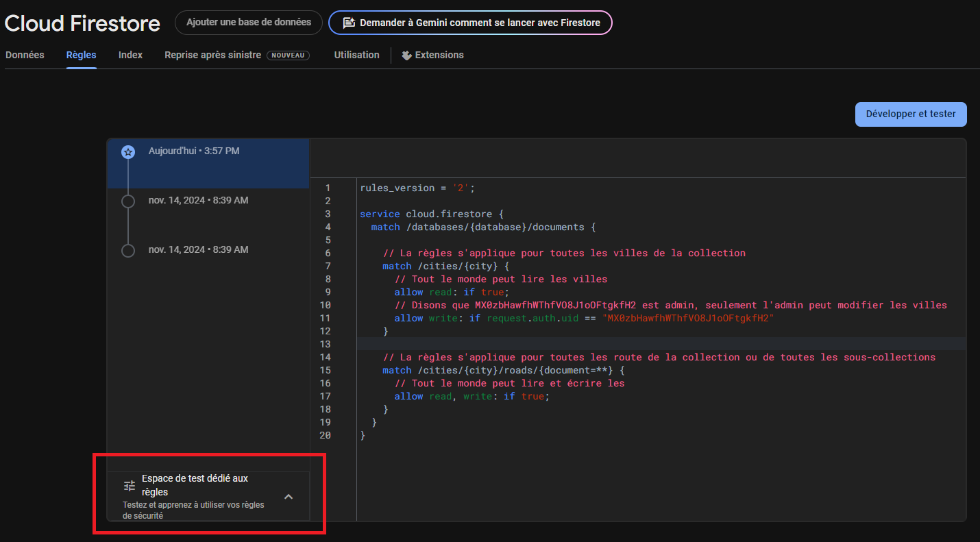Screen dimensions: 980x542
Task: Open the Extensions tab
Action: (432, 55)
